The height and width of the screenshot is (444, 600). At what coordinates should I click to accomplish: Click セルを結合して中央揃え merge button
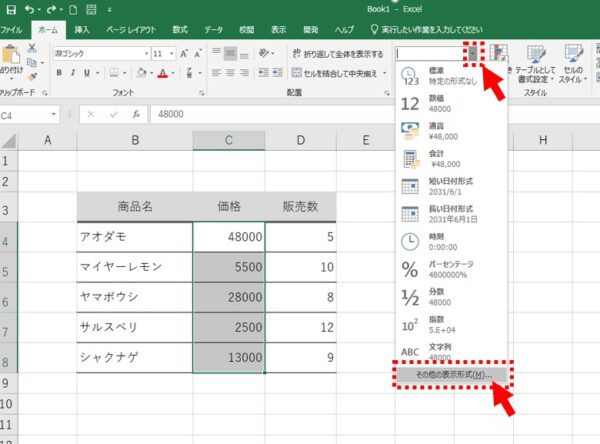pos(335,73)
